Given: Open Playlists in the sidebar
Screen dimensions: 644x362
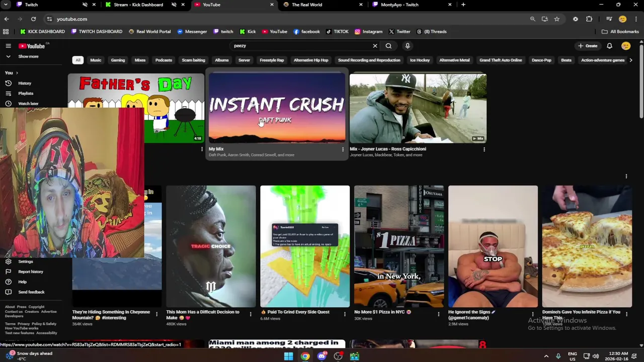Looking at the screenshot, I should tap(26, 94).
